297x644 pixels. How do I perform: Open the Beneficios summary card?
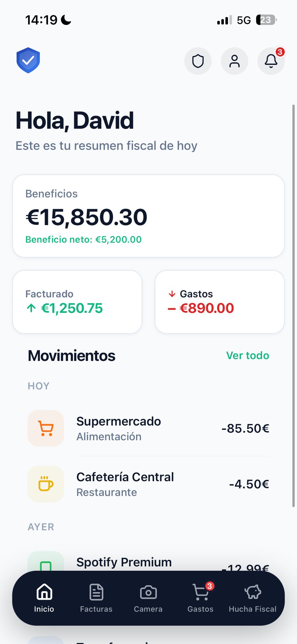[x=148, y=216]
